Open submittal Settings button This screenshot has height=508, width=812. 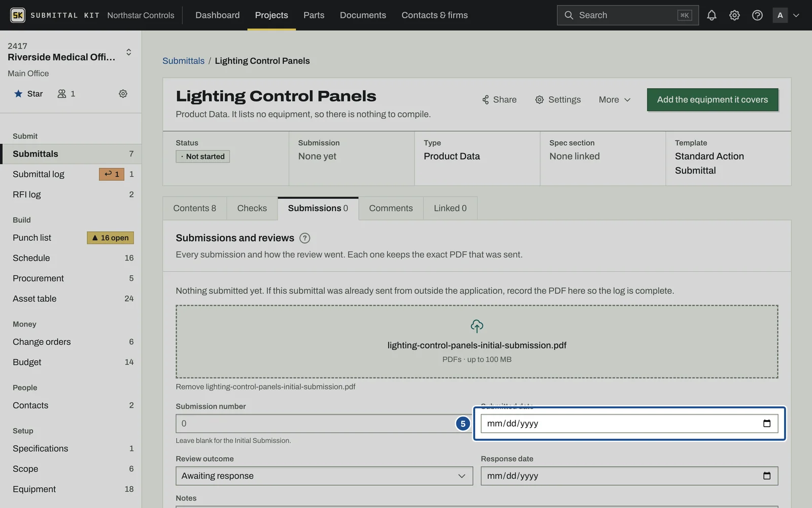(558, 100)
